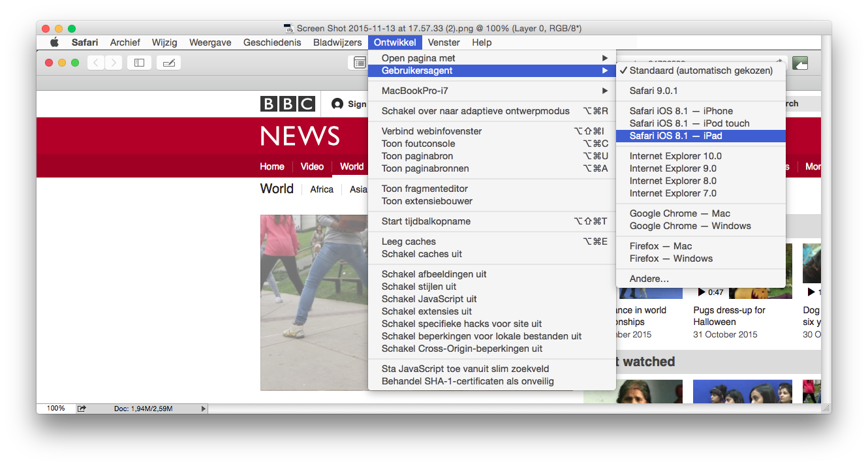Click Schakel caches uit

tap(492, 254)
